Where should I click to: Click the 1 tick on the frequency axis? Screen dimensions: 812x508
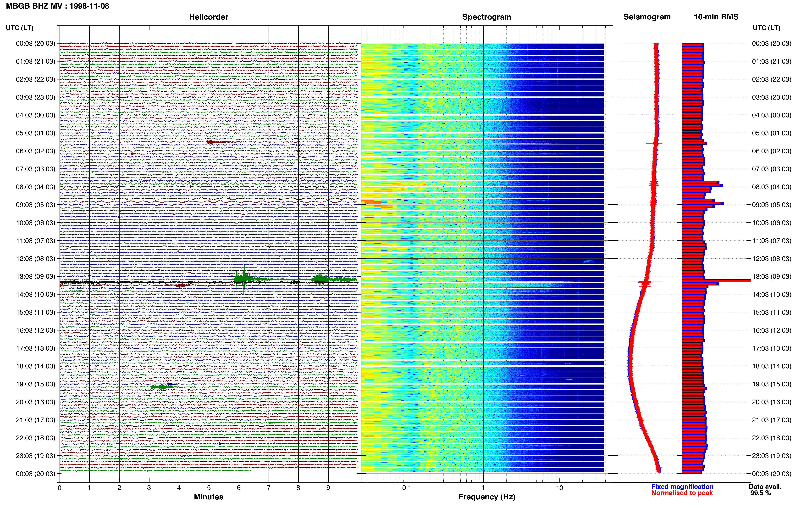click(483, 487)
